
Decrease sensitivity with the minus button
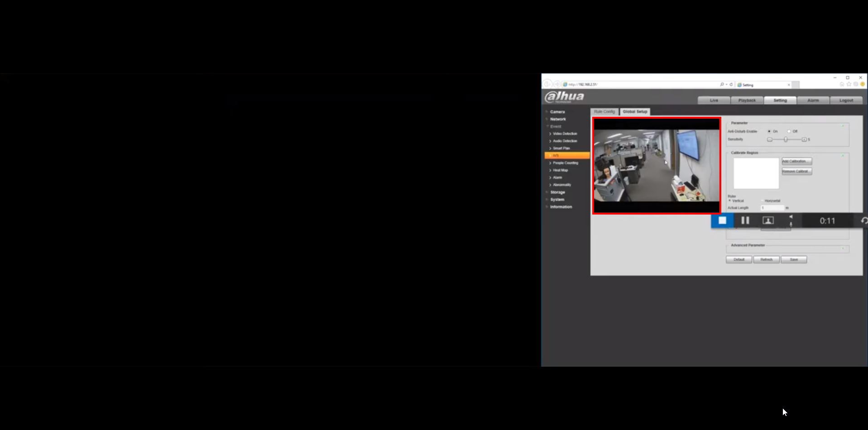click(x=769, y=139)
